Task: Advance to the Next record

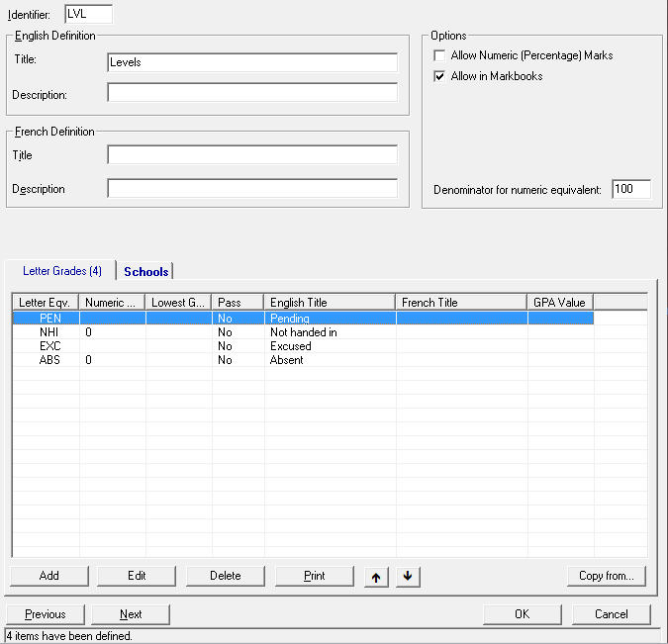Action: [131, 614]
